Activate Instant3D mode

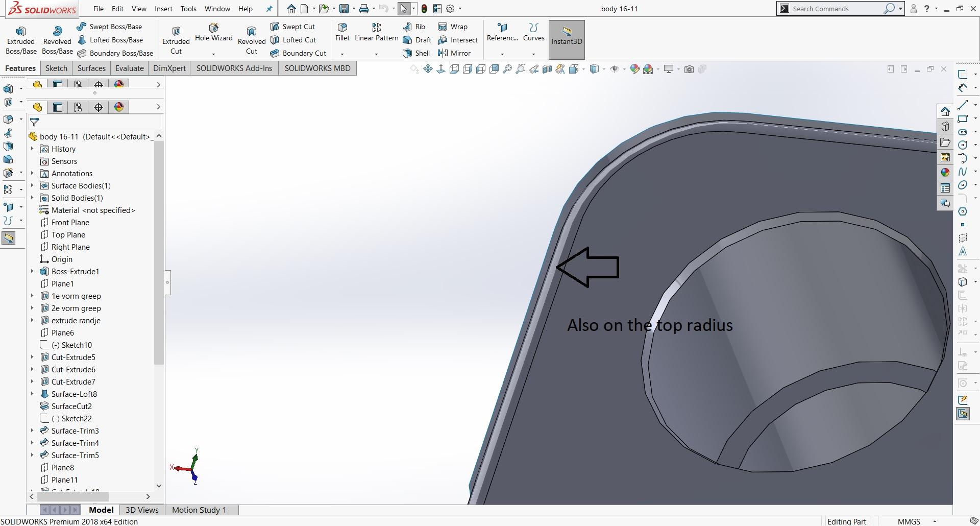(x=566, y=39)
